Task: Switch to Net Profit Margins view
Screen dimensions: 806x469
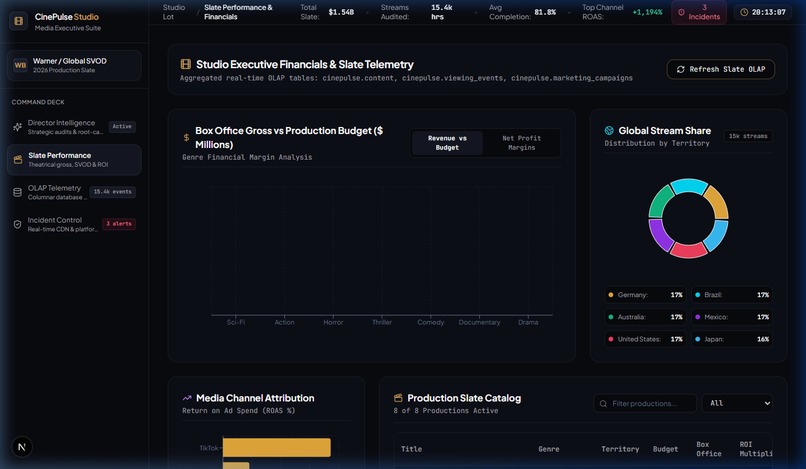Action: coord(521,143)
